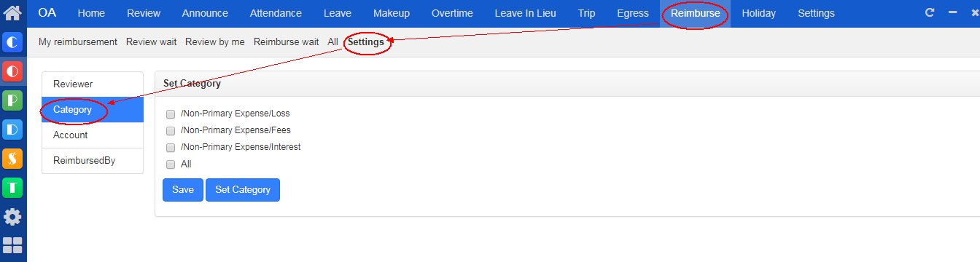Open the orange S app icon
This screenshot has height=262, width=980.
tap(13, 159)
